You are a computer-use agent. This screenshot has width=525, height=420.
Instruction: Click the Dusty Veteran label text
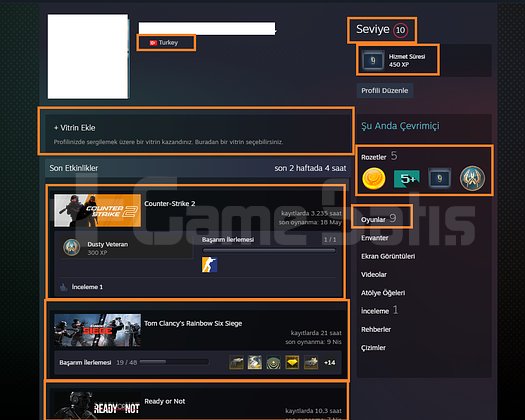pyautogui.click(x=108, y=244)
